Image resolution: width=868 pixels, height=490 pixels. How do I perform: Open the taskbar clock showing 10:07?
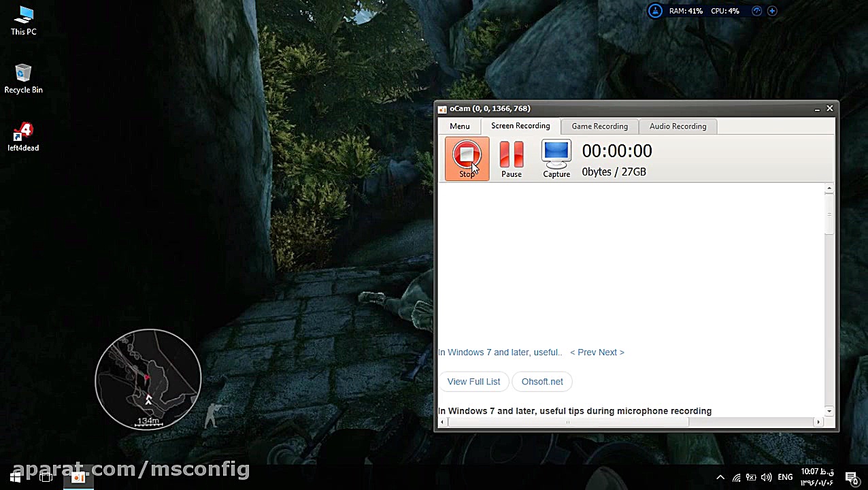(x=817, y=477)
